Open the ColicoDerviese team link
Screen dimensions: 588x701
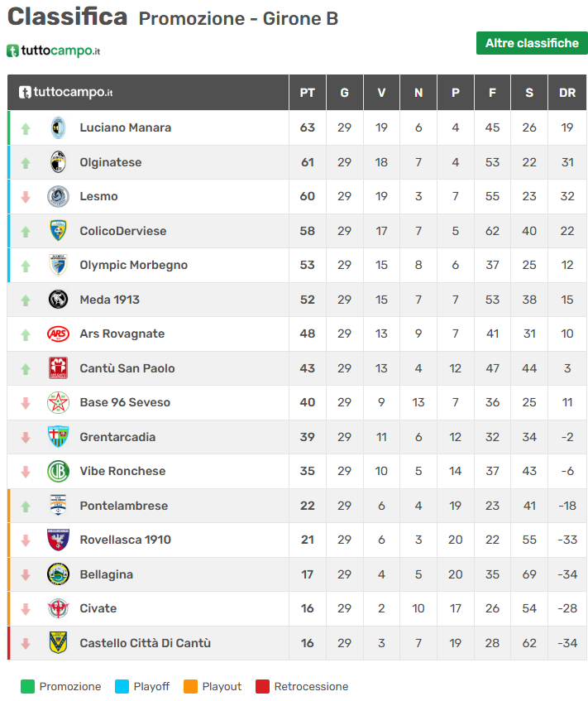pos(122,231)
